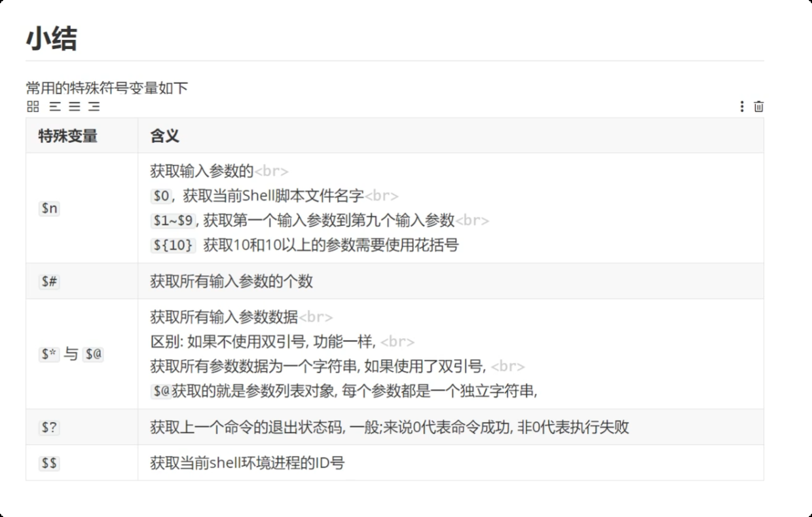Select the header cell 含义
The image size is (812, 517).
451,136
